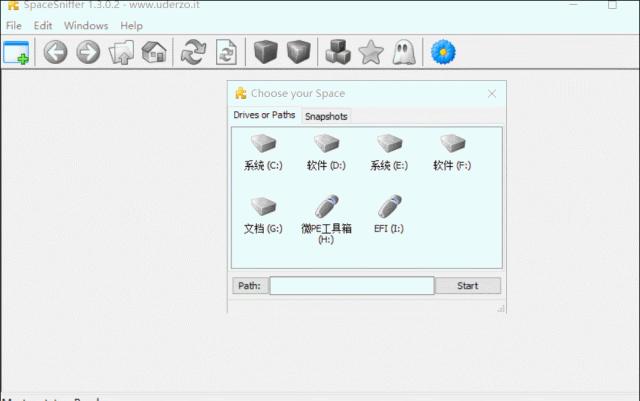The width and height of the screenshot is (640, 401).
Task: Toggle the star icon in toolbar
Action: click(x=371, y=52)
